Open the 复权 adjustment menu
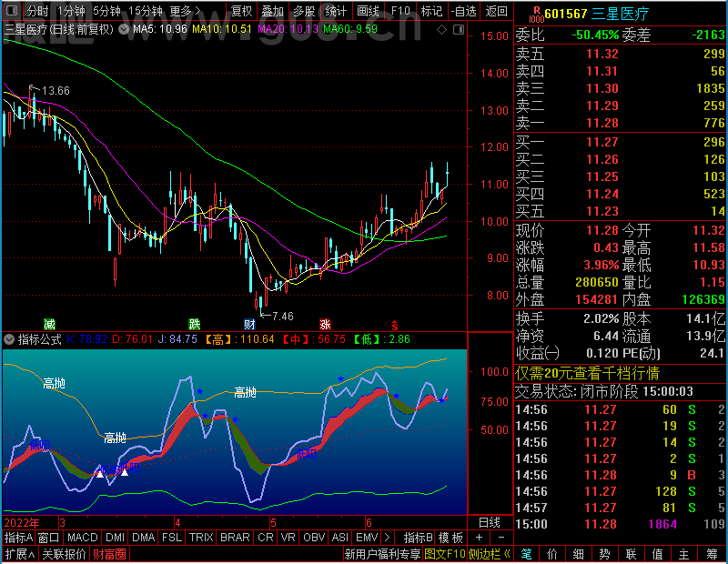Viewport: 728px width, 564px height. pos(241,11)
